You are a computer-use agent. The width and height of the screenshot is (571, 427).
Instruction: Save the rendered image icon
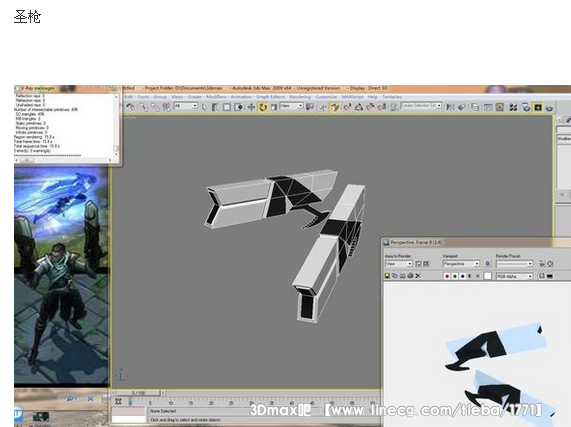click(x=387, y=276)
